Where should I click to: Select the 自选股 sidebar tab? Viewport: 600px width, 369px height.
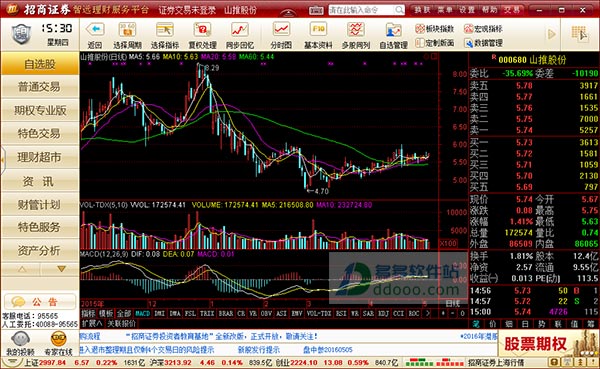click(40, 64)
